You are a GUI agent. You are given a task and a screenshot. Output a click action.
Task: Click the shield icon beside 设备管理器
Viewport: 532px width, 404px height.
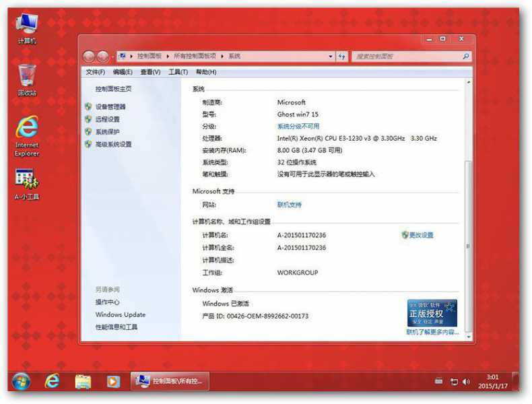pyautogui.click(x=88, y=106)
